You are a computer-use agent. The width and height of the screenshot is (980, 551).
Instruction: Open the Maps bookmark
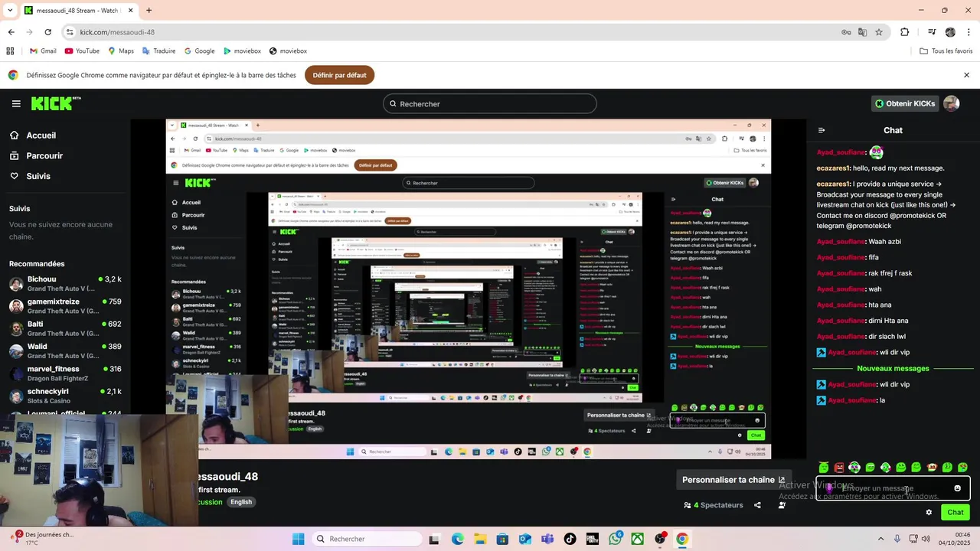[x=121, y=51]
